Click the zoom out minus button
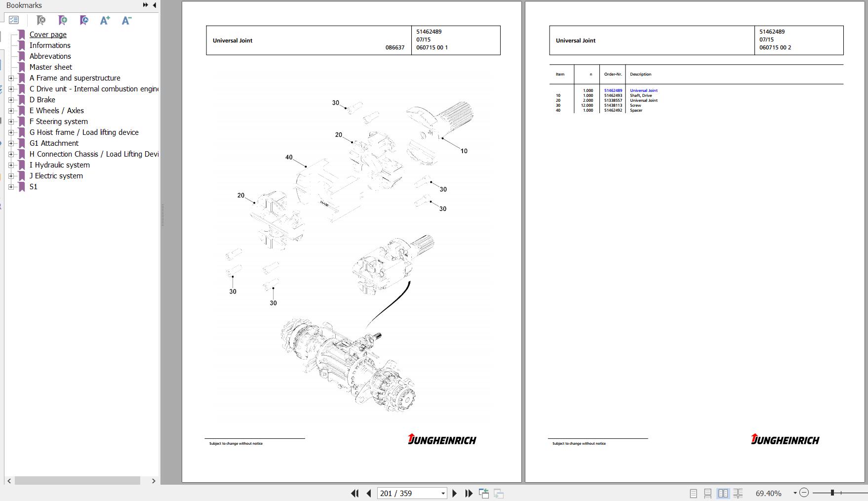 (x=804, y=493)
